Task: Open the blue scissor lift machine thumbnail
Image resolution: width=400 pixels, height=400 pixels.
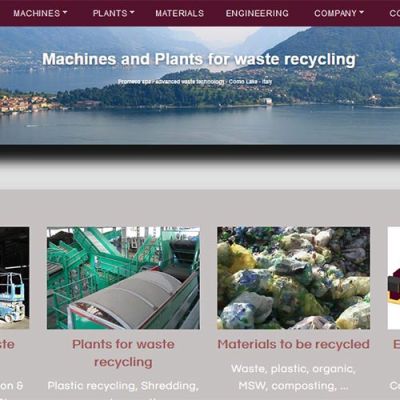Action: (x=14, y=278)
